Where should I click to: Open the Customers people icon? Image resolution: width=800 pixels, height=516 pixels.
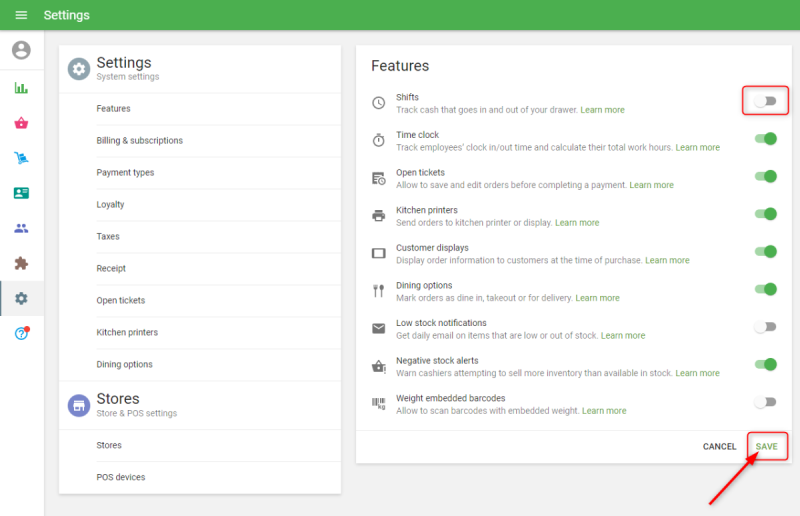click(x=21, y=228)
